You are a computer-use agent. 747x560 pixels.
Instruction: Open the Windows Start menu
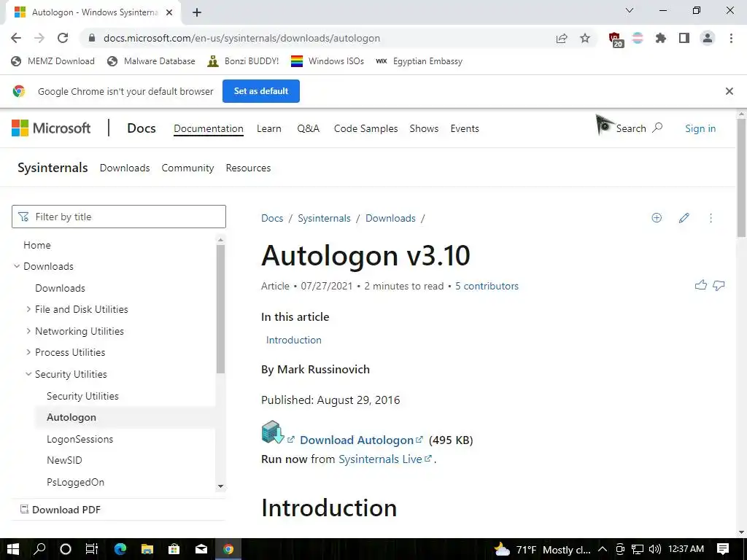(13, 549)
